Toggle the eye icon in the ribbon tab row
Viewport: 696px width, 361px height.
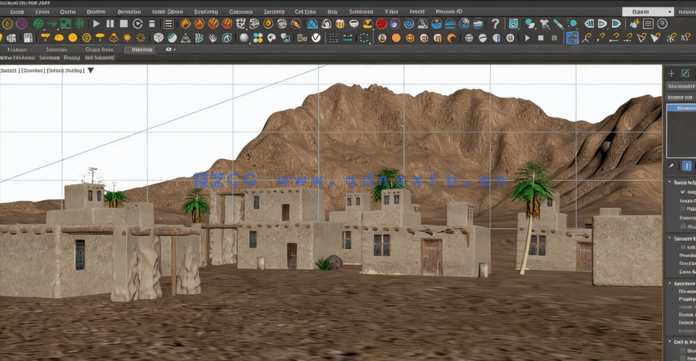169,49
